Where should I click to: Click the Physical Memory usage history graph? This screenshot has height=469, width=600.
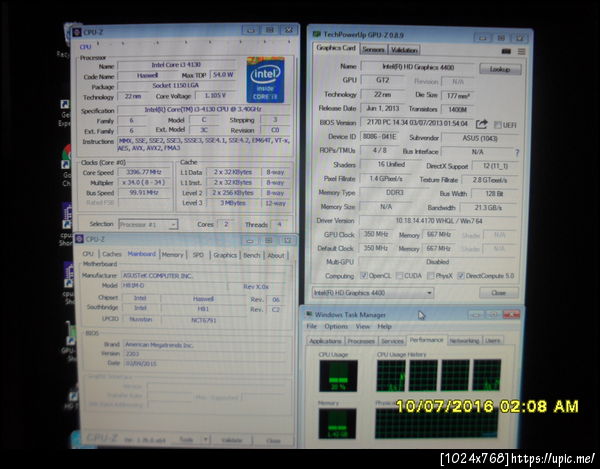coord(436,423)
